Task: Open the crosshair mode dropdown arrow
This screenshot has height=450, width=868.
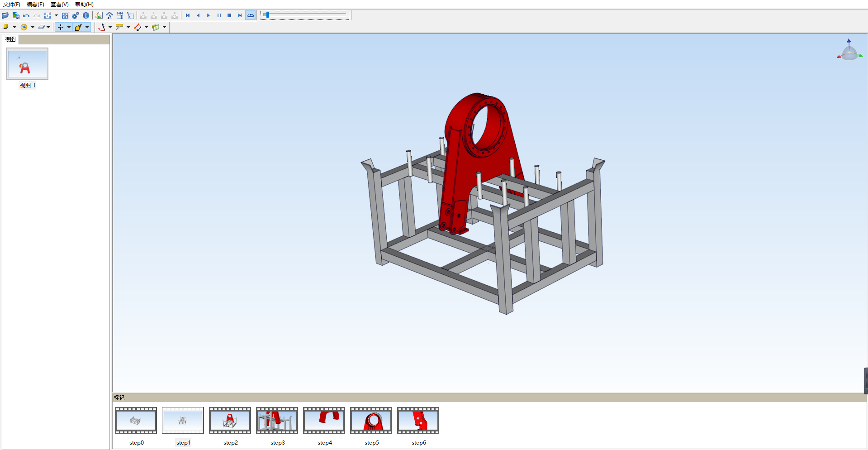Action: point(69,27)
